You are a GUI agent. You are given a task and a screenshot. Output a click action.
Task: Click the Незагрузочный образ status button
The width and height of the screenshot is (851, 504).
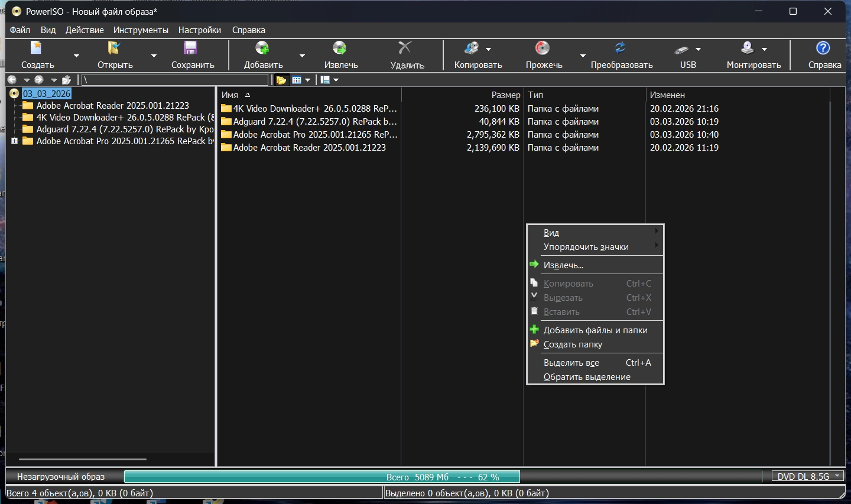[x=61, y=476]
